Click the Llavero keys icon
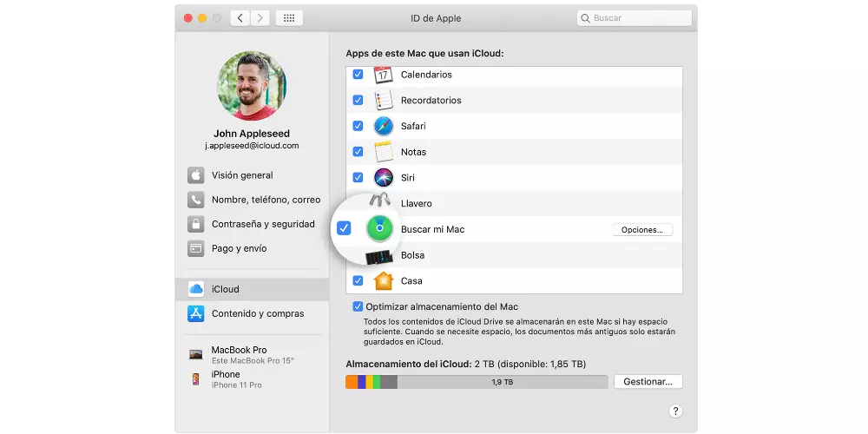The height and width of the screenshot is (434, 868). (x=380, y=201)
